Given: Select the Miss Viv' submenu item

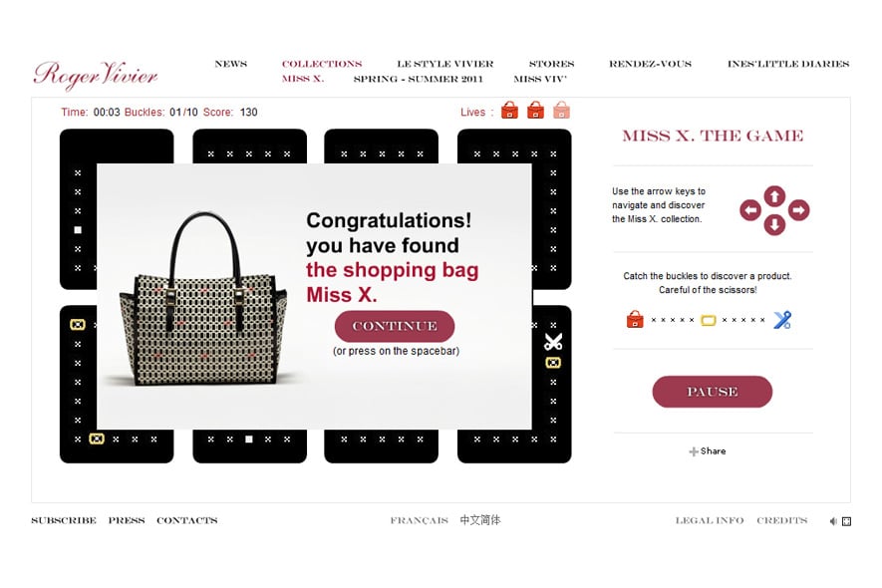Looking at the screenshot, I should [540, 79].
